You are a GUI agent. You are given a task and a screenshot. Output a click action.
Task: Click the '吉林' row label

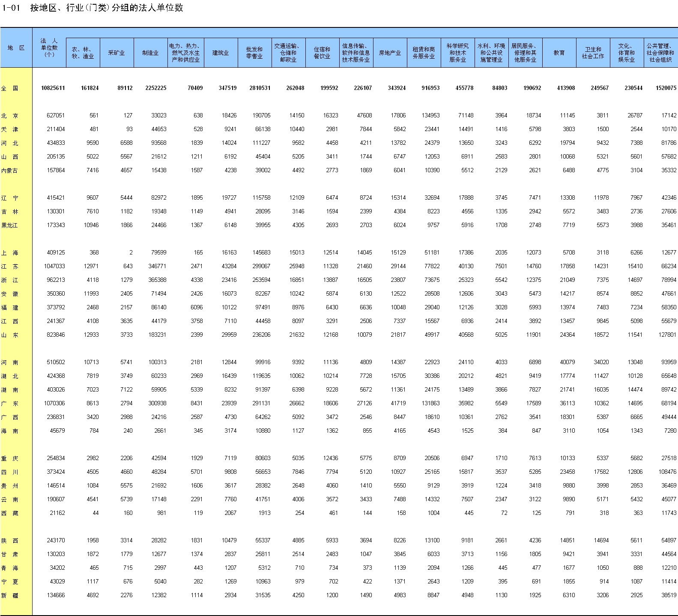(9, 212)
